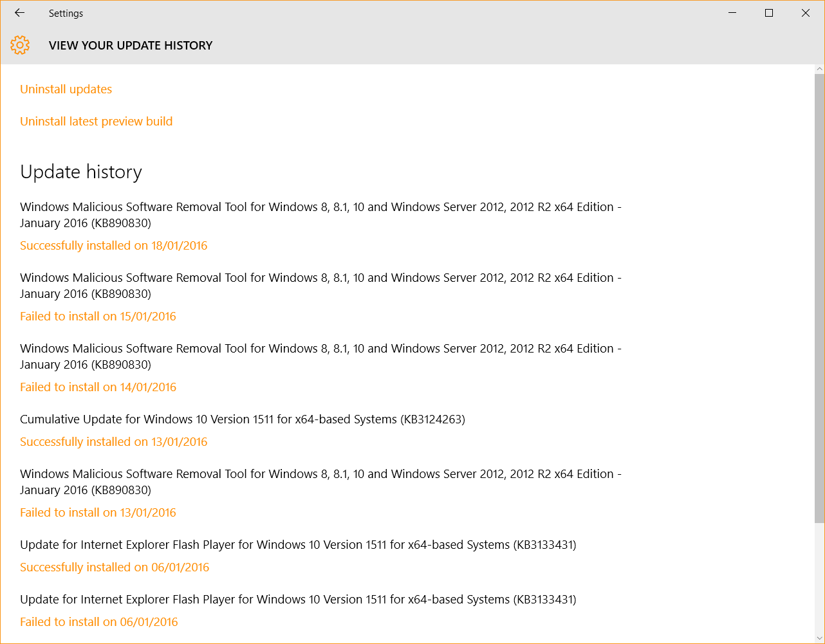Viewport: 825px width, 644px height.
Task: Select KB890830 entry that failed on 14/01/2016
Action: (x=320, y=356)
